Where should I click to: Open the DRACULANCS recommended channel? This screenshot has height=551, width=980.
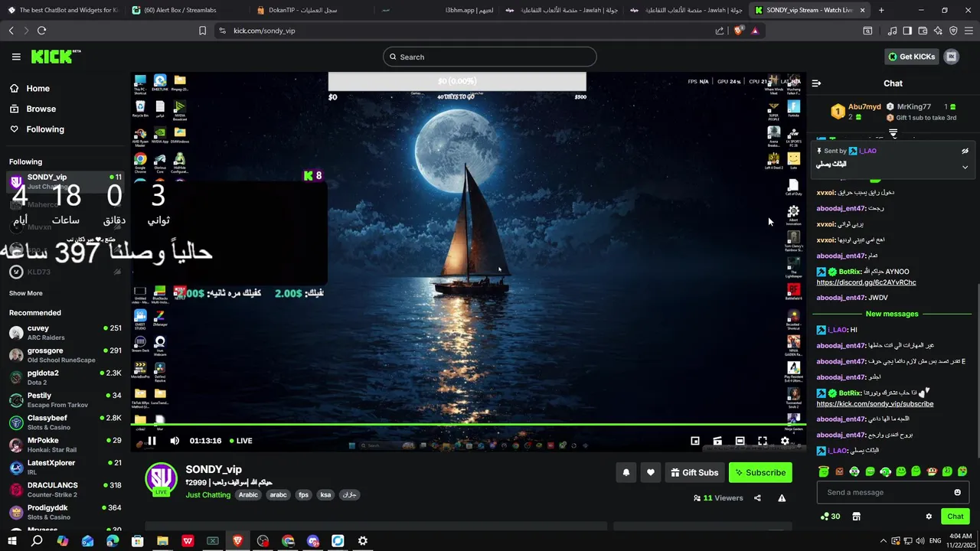click(x=65, y=490)
